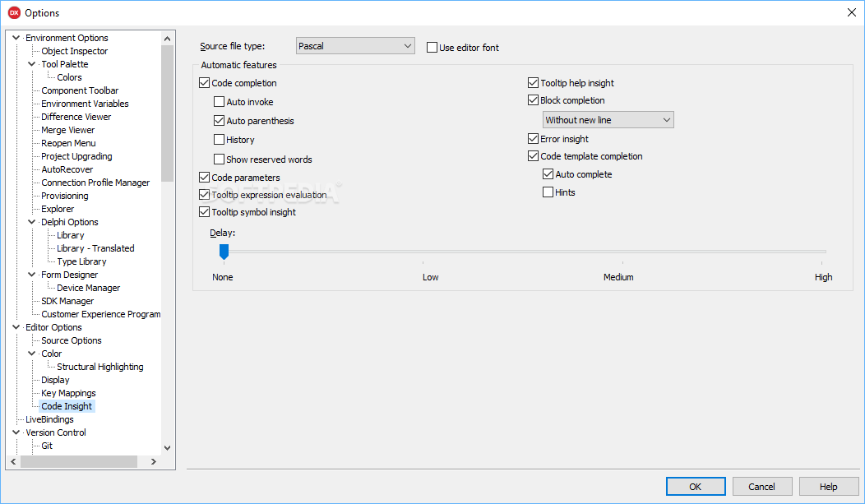
Task: Set delay slider to Low mark
Action: coord(423,252)
